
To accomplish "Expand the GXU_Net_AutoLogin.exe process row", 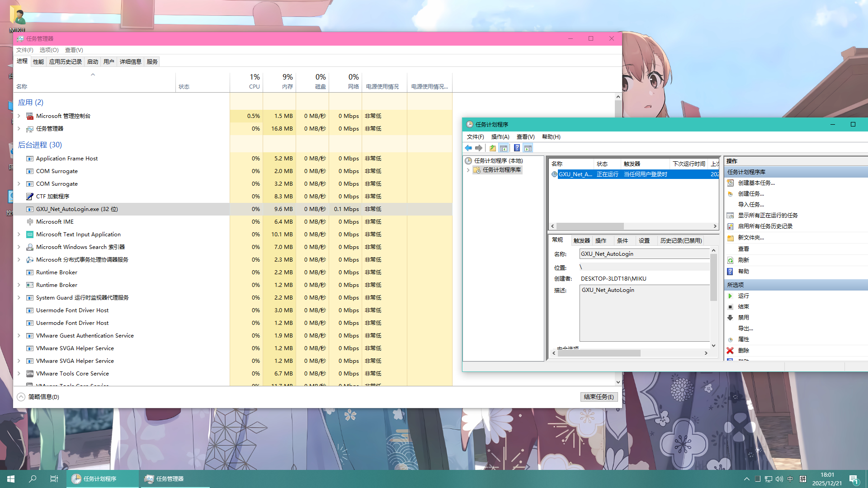I will click(x=19, y=209).
